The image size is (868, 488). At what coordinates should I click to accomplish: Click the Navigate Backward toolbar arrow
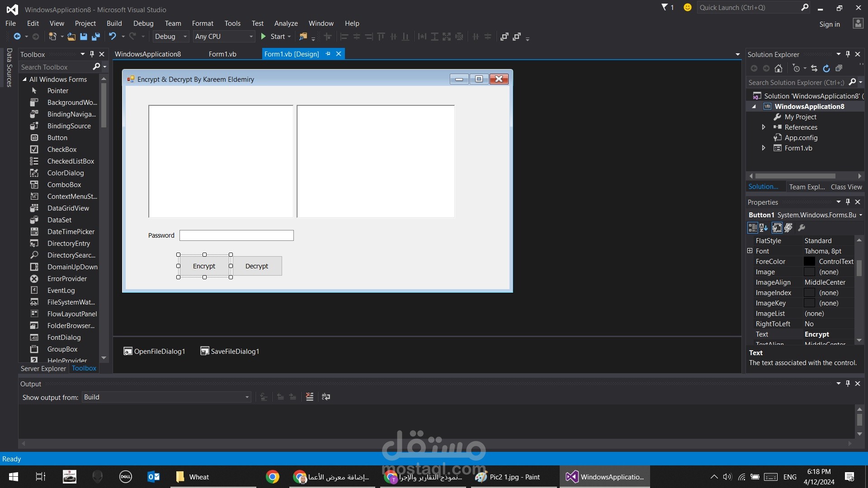coord(17,37)
